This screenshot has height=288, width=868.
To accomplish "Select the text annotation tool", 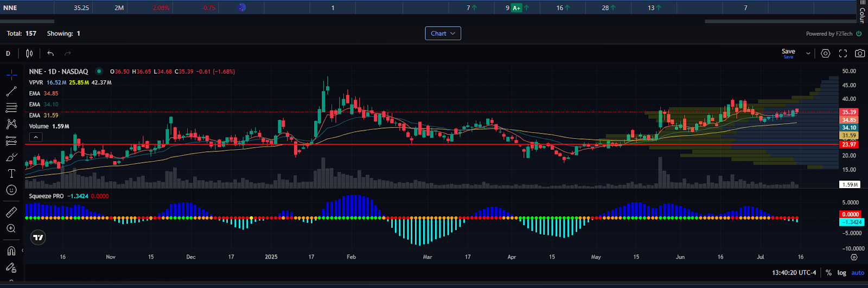I will pyautogui.click(x=11, y=174).
